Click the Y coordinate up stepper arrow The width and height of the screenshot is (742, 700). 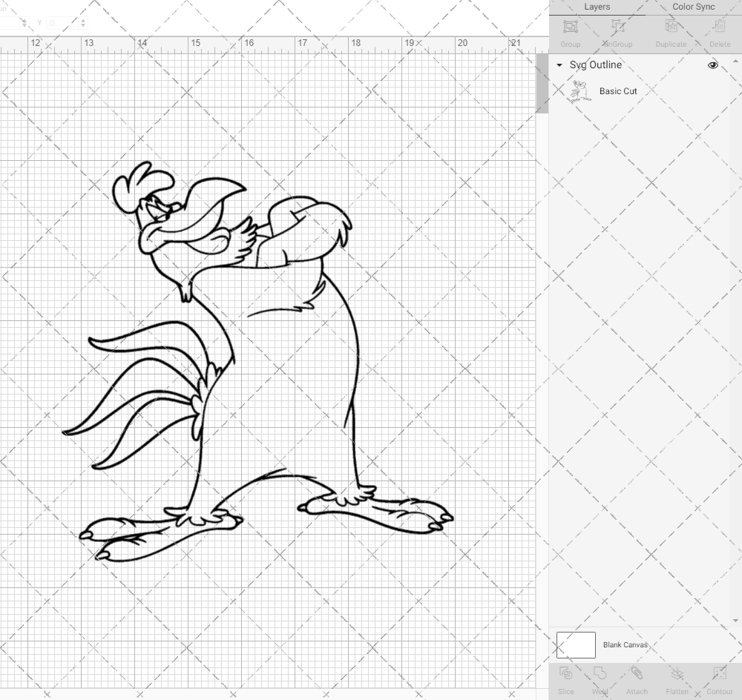(83, 20)
